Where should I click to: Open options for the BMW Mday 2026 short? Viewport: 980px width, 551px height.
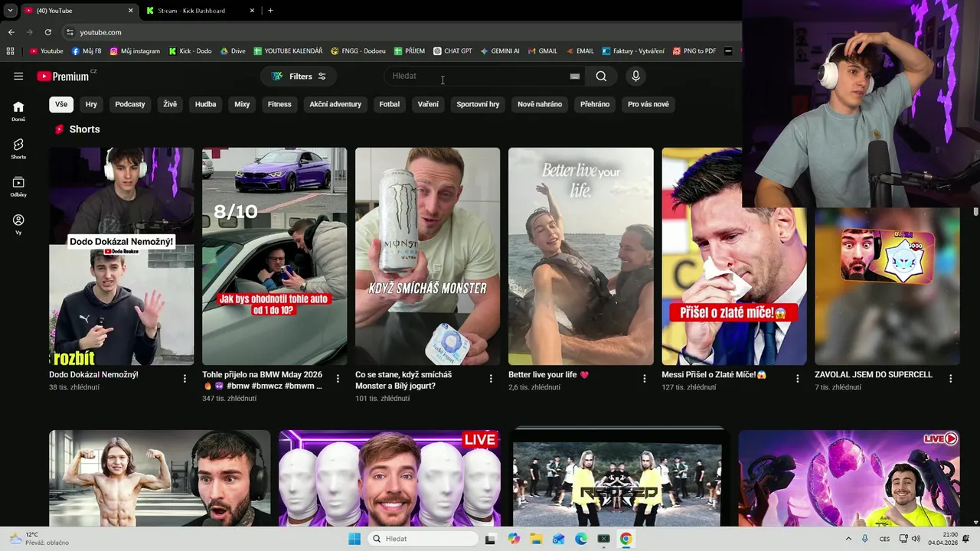338,378
